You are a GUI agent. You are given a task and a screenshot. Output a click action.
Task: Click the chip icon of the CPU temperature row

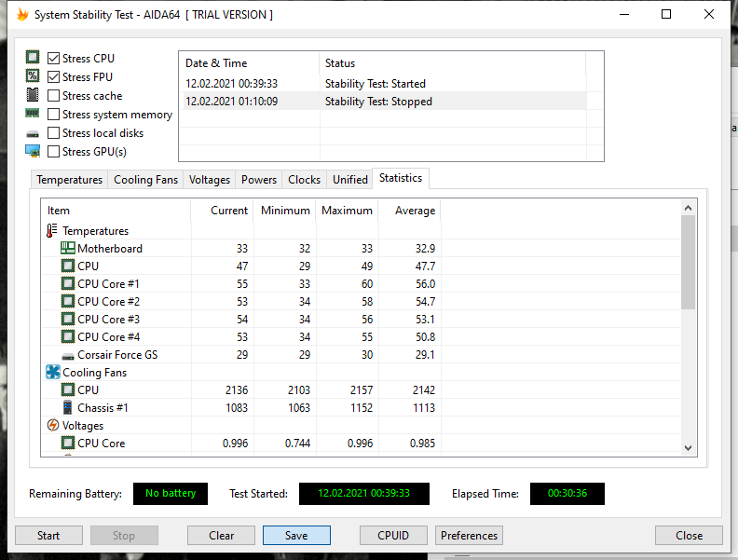pyautogui.click(x=68, y=266)
